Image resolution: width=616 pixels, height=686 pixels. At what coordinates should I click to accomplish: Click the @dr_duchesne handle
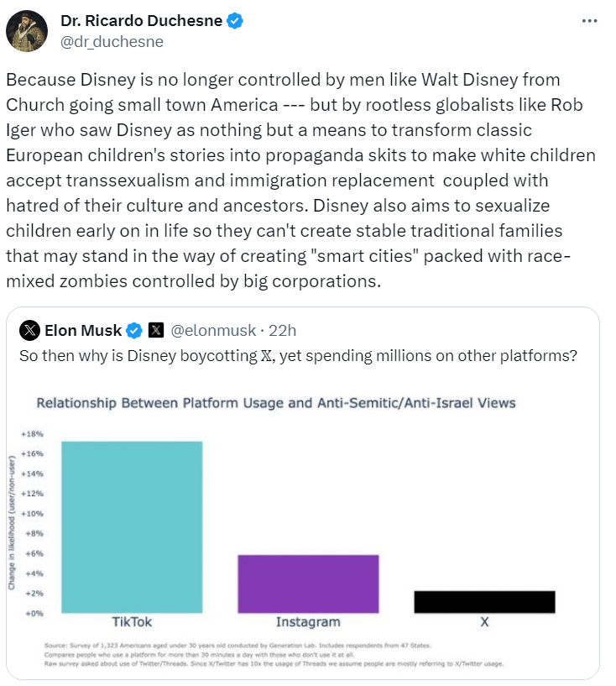tap(112, 41)
